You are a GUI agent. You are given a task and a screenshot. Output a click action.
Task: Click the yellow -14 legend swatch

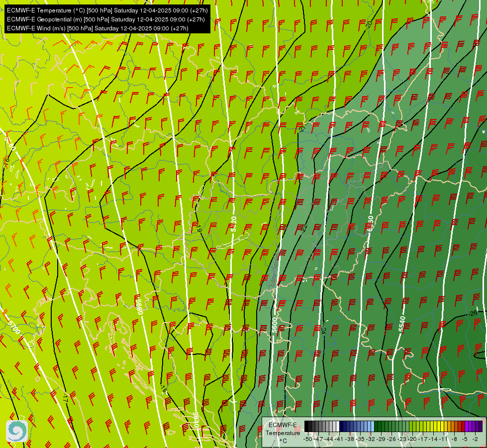432,426
